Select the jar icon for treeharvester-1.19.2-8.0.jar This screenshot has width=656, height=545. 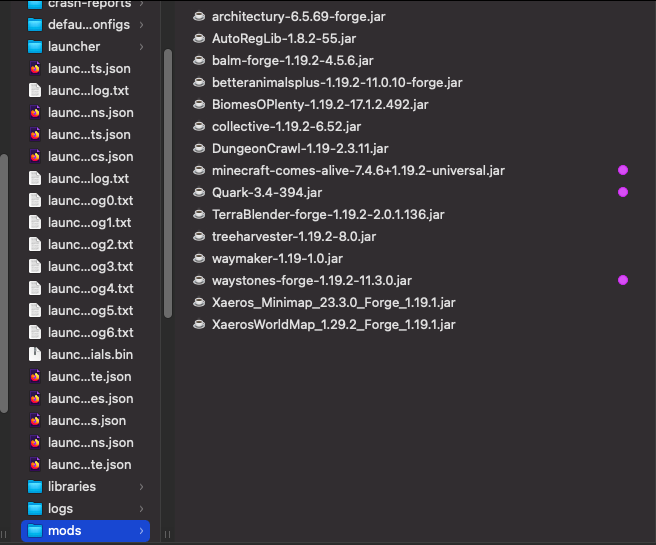(x=199, y=236)
